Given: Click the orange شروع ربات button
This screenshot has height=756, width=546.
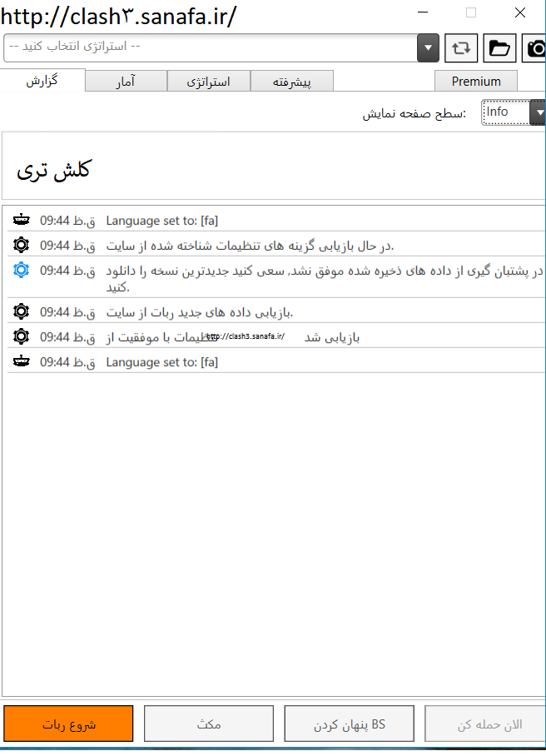Looking at the screenshot, I should 68,724.
